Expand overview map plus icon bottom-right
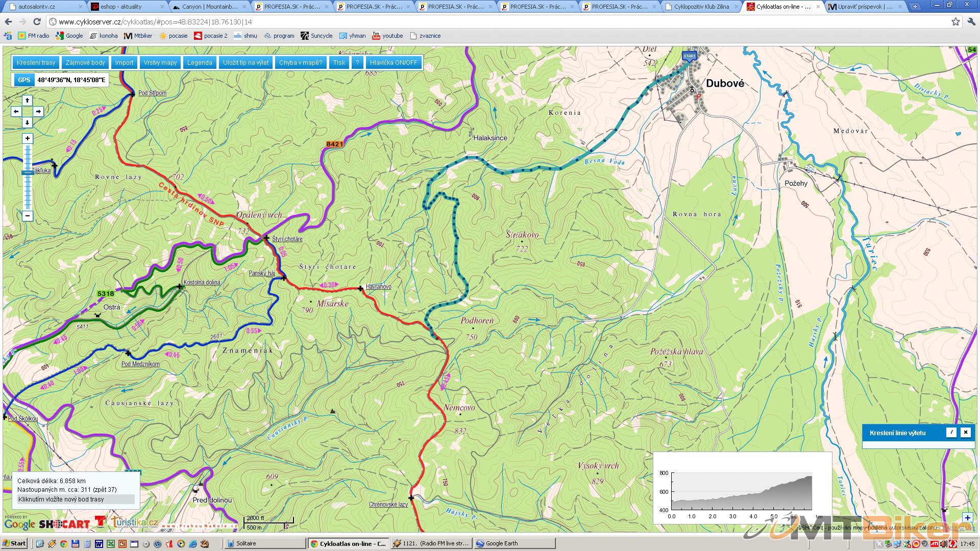 click(x=967, y=518)
